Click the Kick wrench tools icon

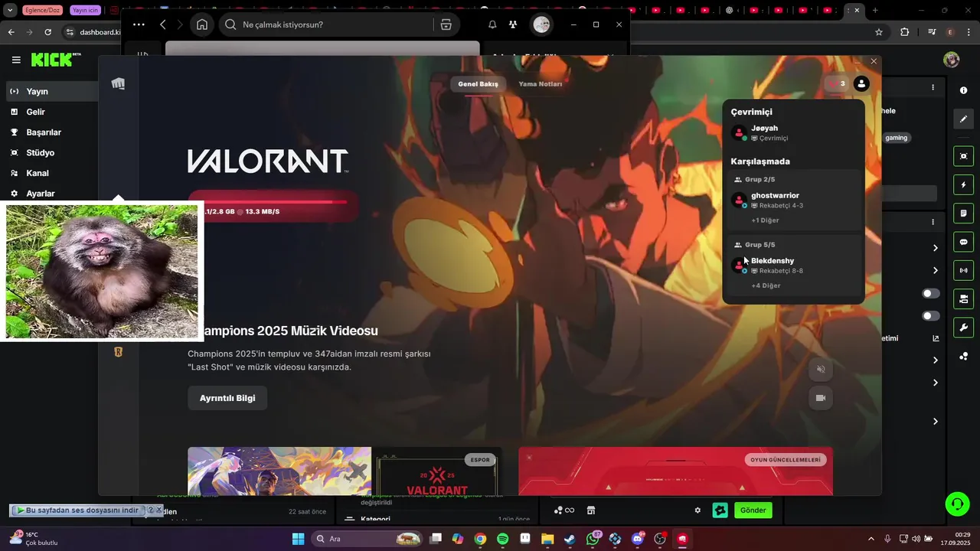[x=963, y=328]
